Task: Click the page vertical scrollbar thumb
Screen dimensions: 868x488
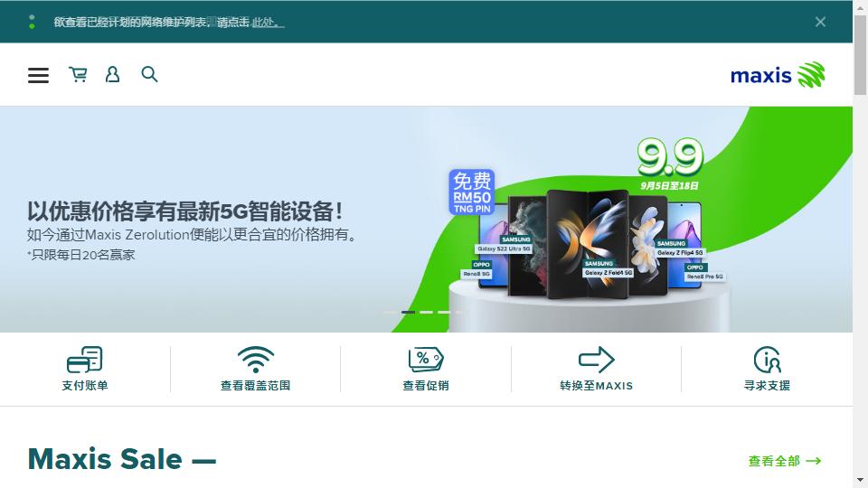Action: click(860, 55)
